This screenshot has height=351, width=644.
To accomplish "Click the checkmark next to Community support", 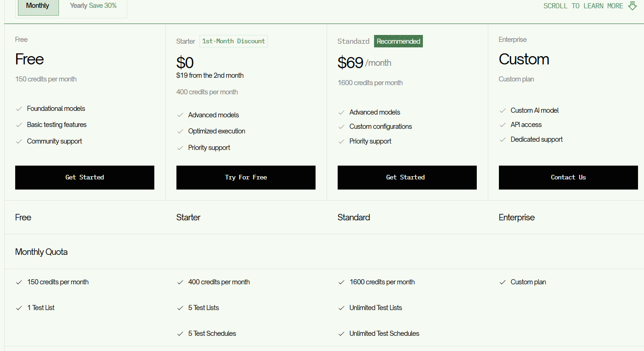I will click(18, 141).
